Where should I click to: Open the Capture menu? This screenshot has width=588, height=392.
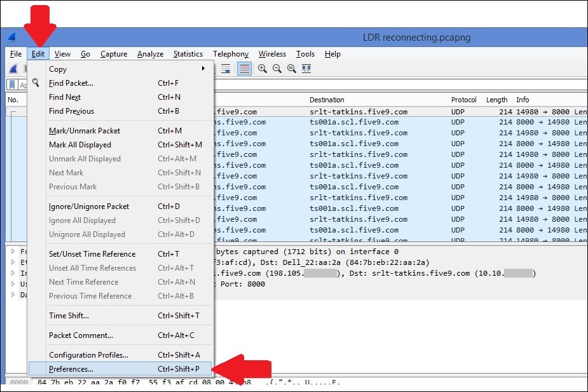click(x=114, y=54)
